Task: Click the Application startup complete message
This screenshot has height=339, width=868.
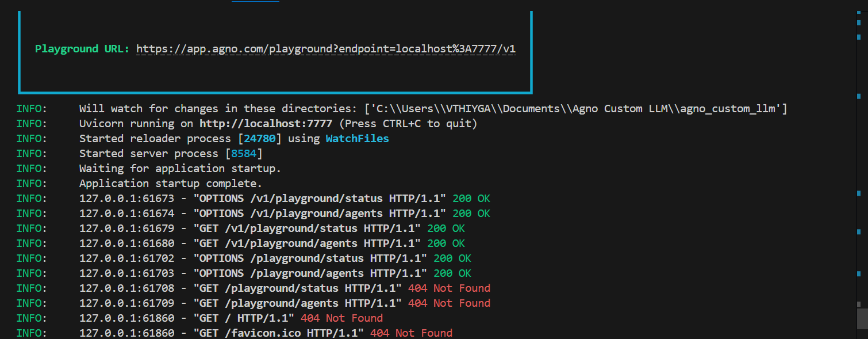Action: point(170,184)
